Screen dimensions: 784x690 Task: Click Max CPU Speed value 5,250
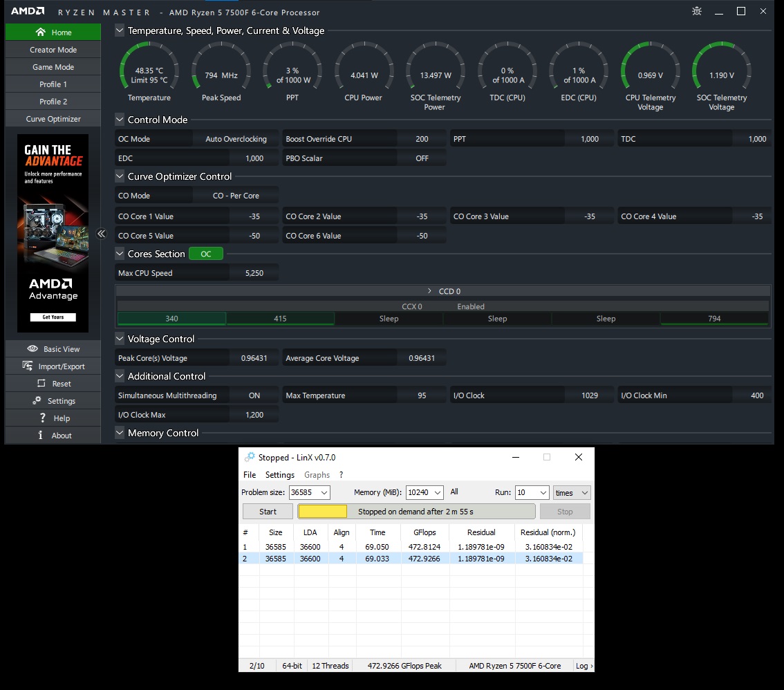[254, 273]
